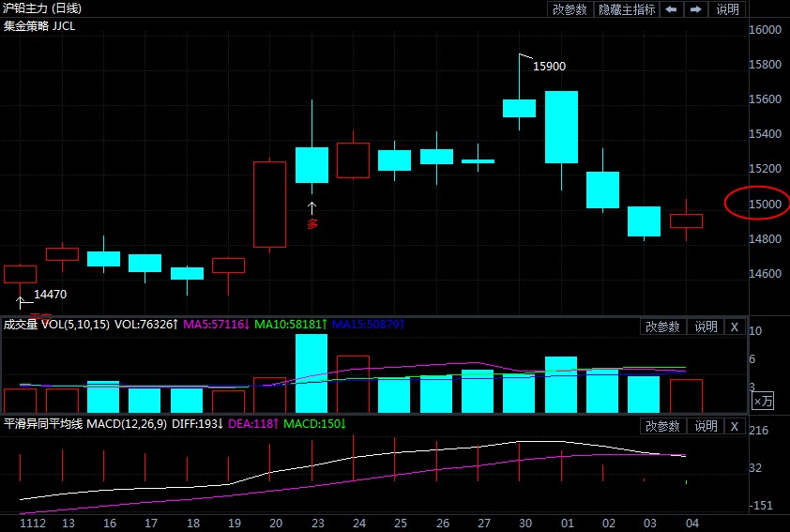The image size is (790, 532).
Task: Click the 集金策略 JJCL indicator label
Action: pos(39,26)
